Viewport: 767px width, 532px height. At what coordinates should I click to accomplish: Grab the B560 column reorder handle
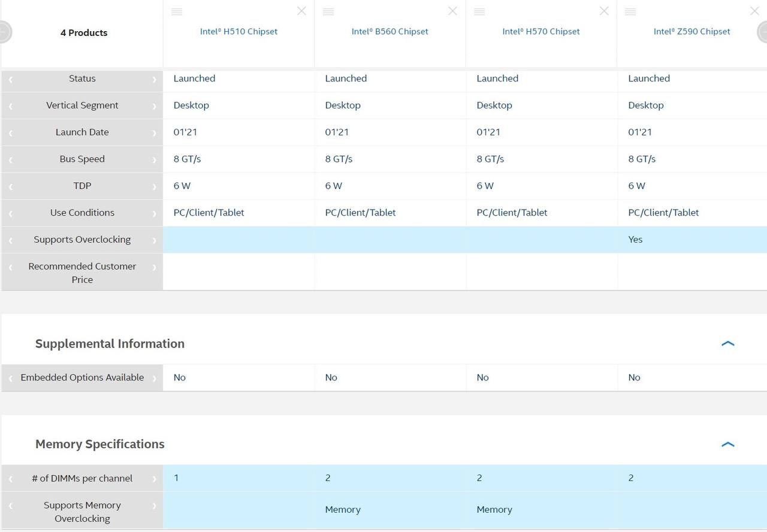[328, 11]
